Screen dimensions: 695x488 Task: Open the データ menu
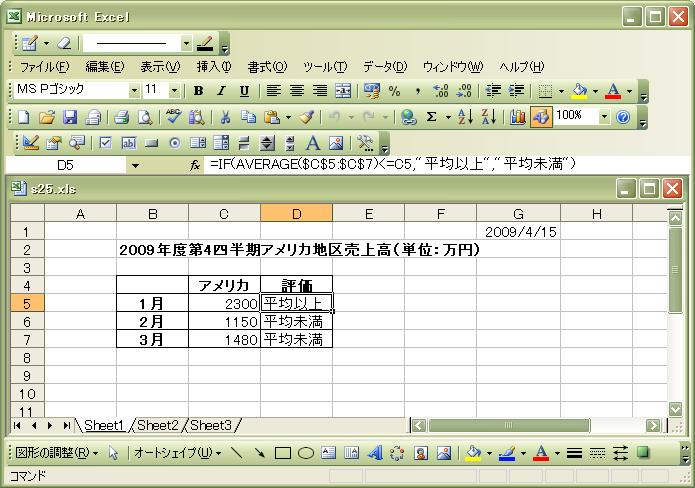(385, 66)
